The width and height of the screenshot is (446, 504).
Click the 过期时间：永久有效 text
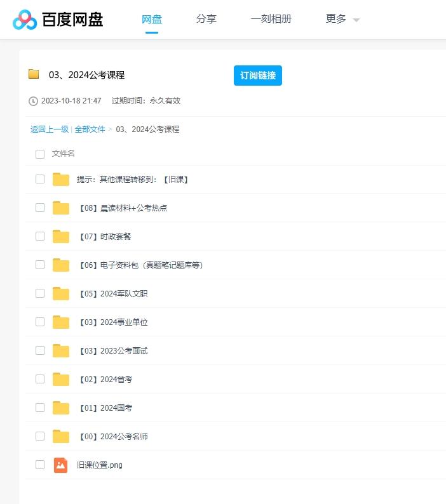[145, 101]
